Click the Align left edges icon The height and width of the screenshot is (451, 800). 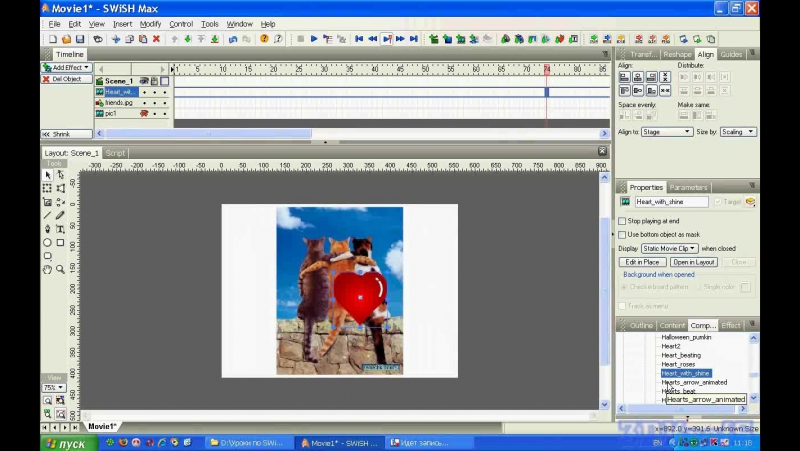coord(624,77)
